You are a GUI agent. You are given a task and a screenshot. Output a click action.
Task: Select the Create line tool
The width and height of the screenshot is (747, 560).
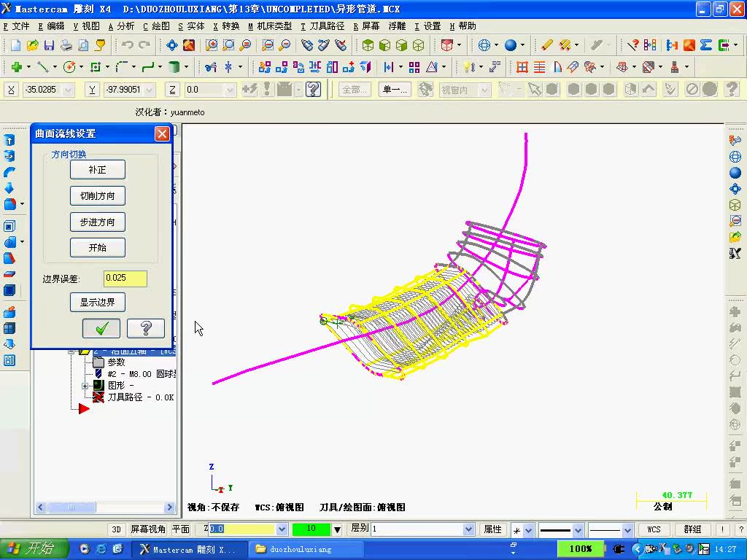click(x=43, y=67)
